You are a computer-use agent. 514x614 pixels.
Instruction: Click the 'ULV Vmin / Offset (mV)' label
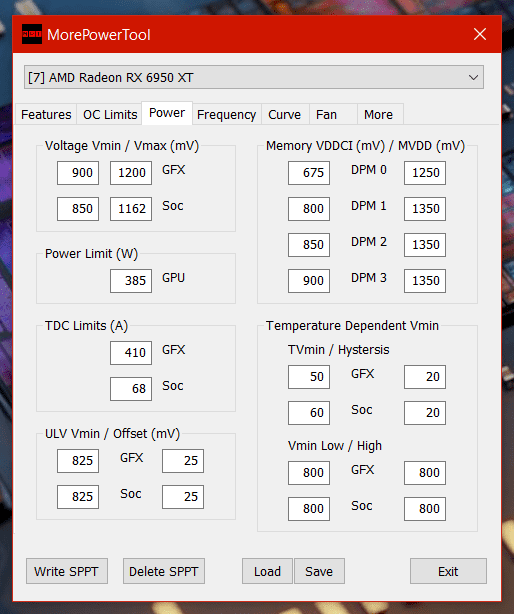pos(112,434)
